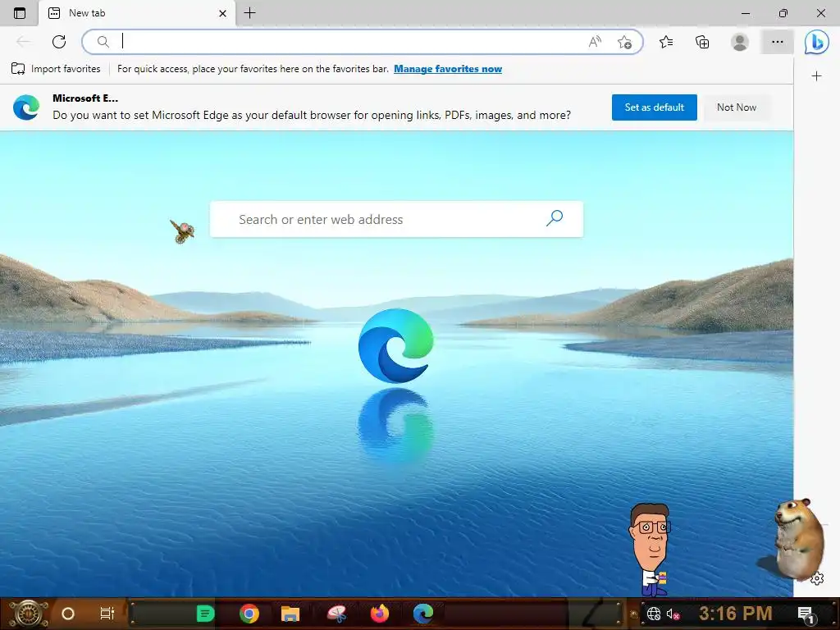This screenshot has width=840, height=630.
Task: Open network globe tray icon
Action: coord(654,614)
